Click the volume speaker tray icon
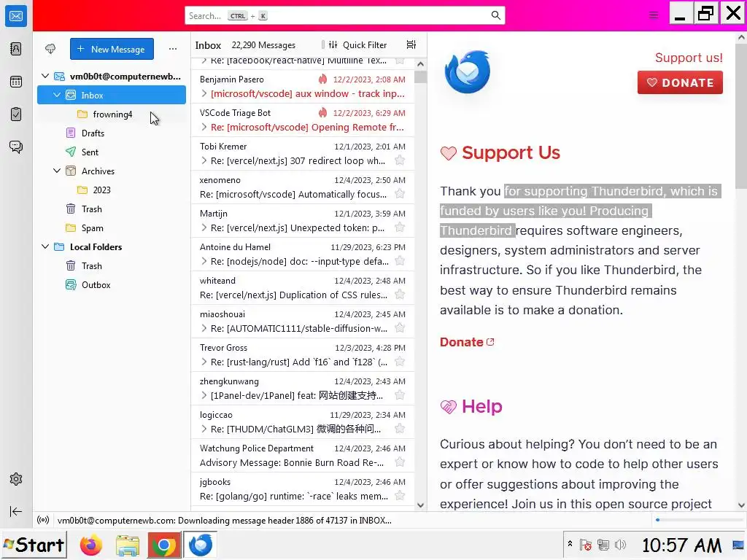Image resolution: width=747 pixels, height=560 pixels. tap(620, 545)
